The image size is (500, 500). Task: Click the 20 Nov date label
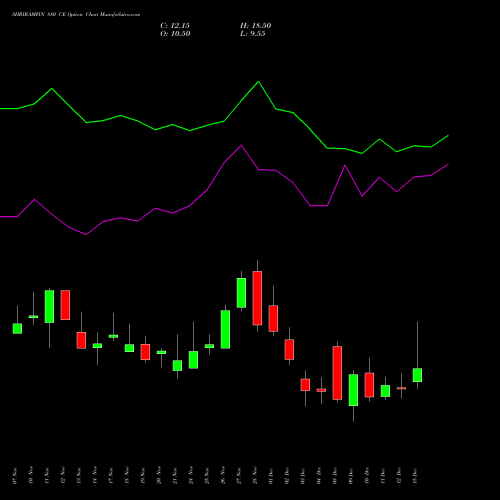point(159,475)
